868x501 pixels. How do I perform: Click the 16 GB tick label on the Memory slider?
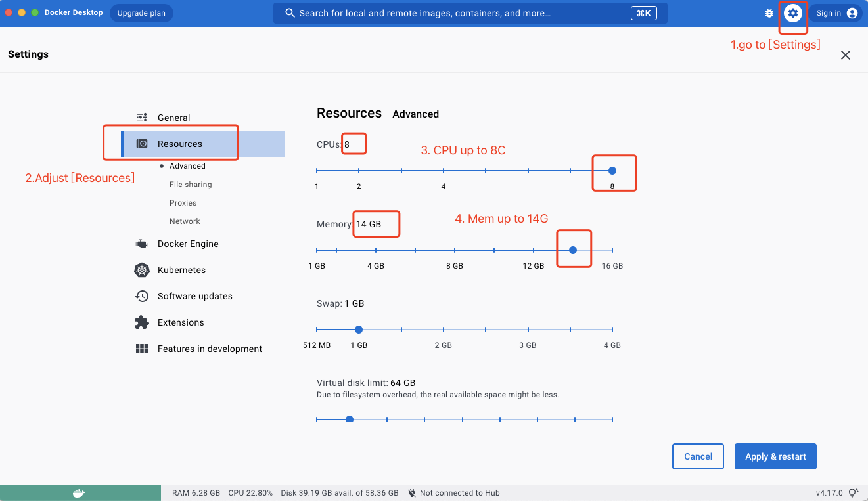(612, 266)
